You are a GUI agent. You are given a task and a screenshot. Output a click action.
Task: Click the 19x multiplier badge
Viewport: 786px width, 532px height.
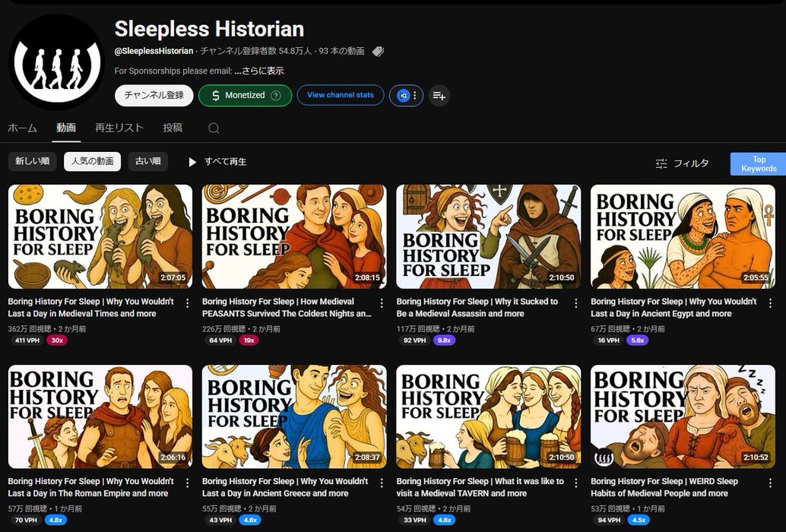[x=249, y=340]
